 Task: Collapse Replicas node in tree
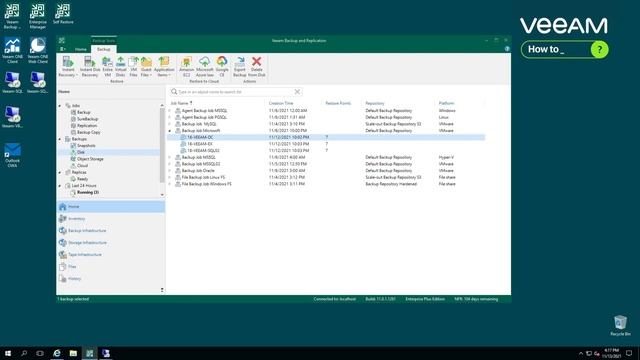(x=60, y=172)
